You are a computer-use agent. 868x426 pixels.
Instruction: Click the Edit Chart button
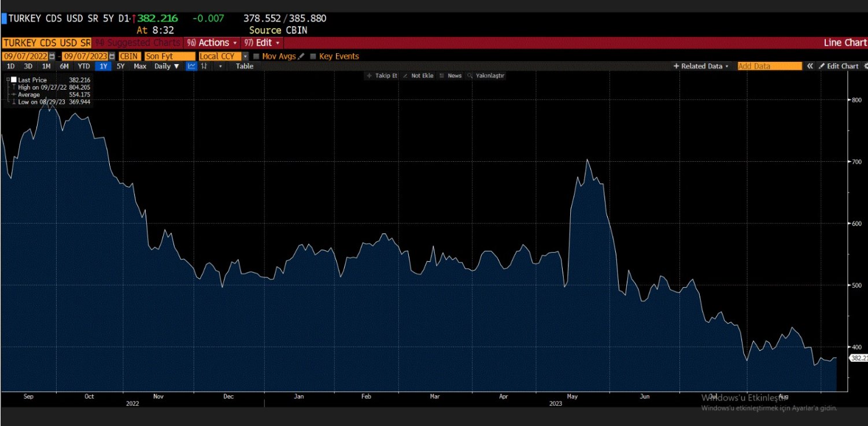pyautogui.click(x=838, y=66)
